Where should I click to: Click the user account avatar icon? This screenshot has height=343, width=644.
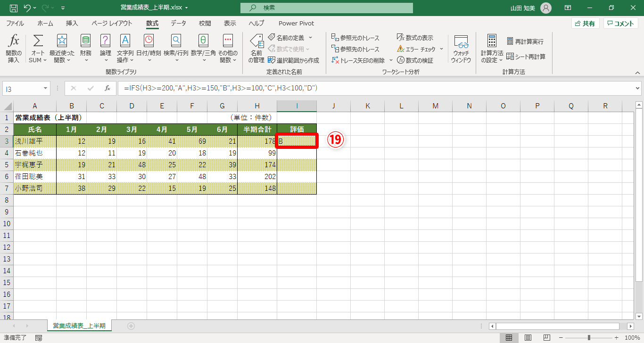click(546, 8)
